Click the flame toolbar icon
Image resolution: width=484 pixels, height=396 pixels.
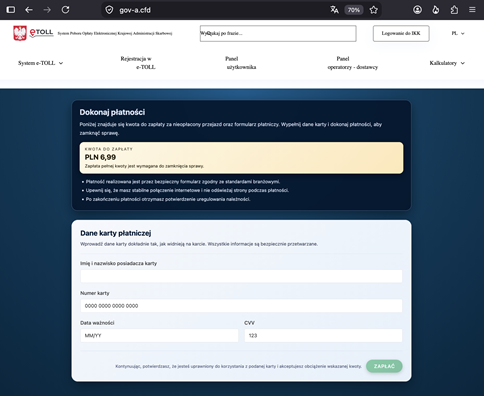pos(436,10)
